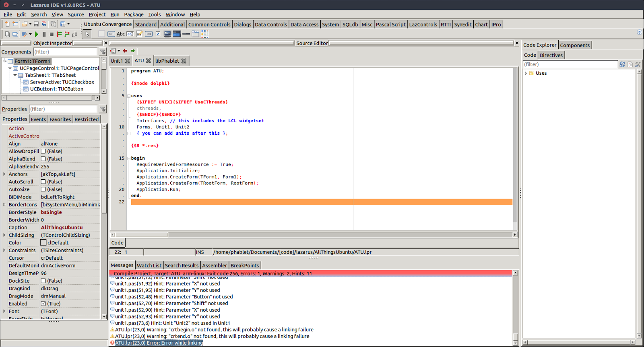Click the Code Explorer options wrench icon
This screenshot has height=347, width=644.
tap(638, 64)
